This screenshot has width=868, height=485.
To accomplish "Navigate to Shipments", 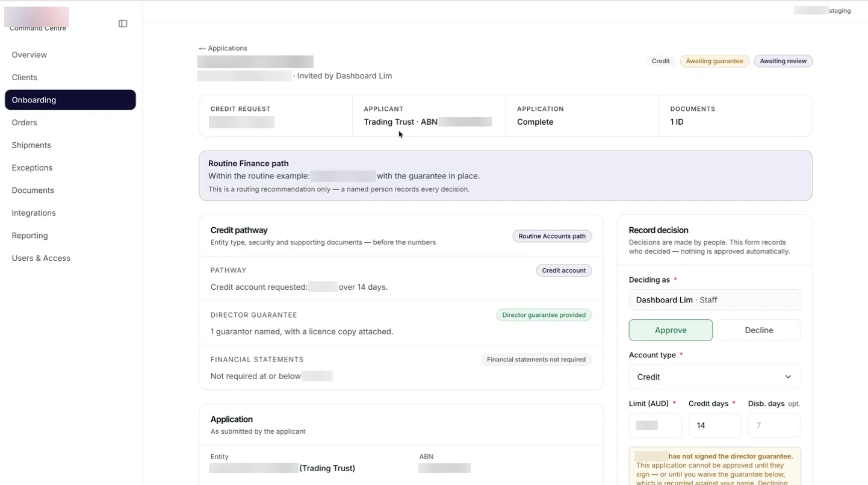I will pyautogui.click(x=70, y=145).
